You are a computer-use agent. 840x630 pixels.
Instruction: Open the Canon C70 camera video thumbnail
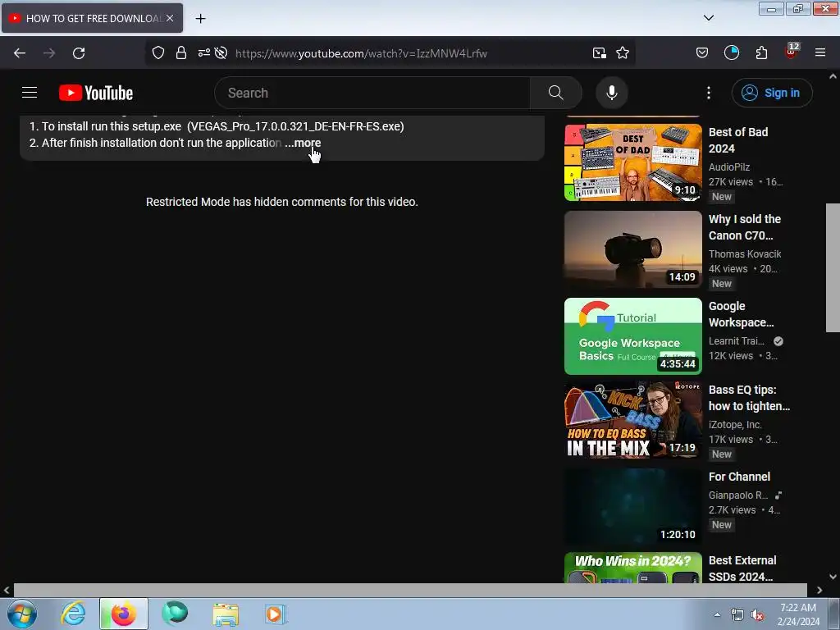(633, 249)
